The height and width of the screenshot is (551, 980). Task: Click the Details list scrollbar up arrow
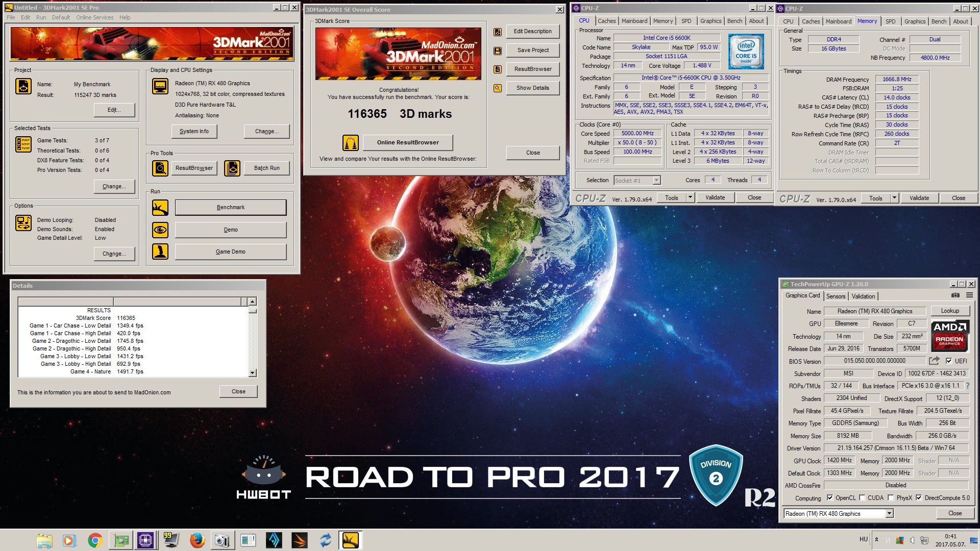point(252,302)
